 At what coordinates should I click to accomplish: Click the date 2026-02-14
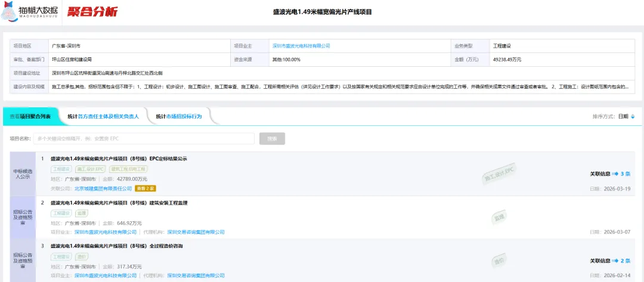(617, 275)
